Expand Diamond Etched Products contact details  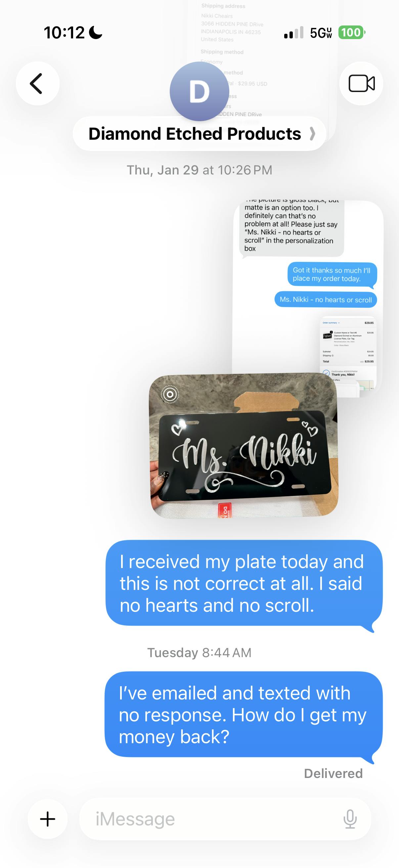click(x=199, y=134)
